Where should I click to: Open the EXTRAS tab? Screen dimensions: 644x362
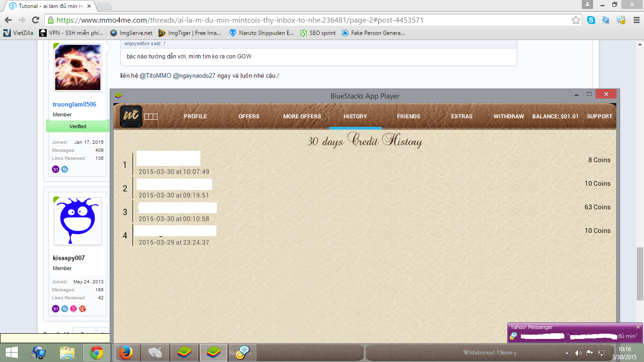tap(462, 116)
